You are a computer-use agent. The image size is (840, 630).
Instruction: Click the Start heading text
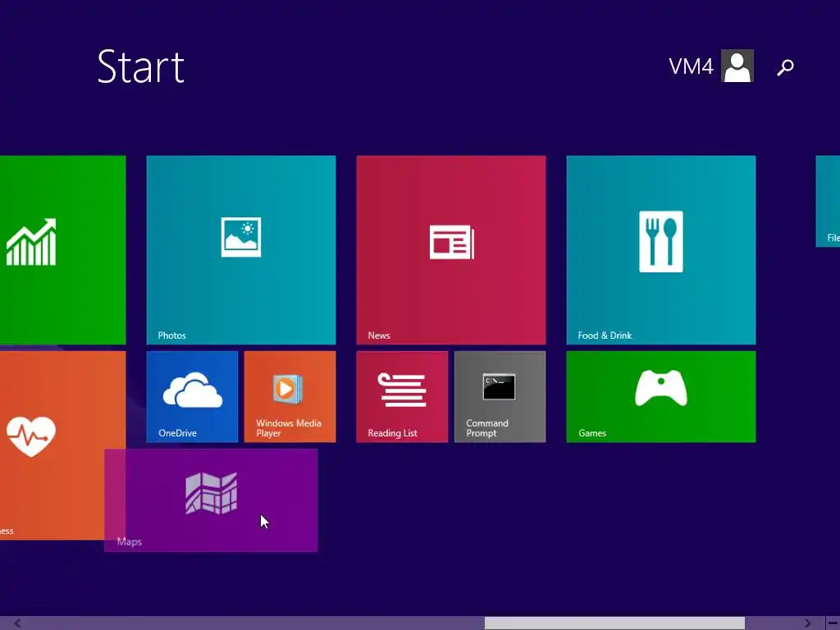pos(141,67)
